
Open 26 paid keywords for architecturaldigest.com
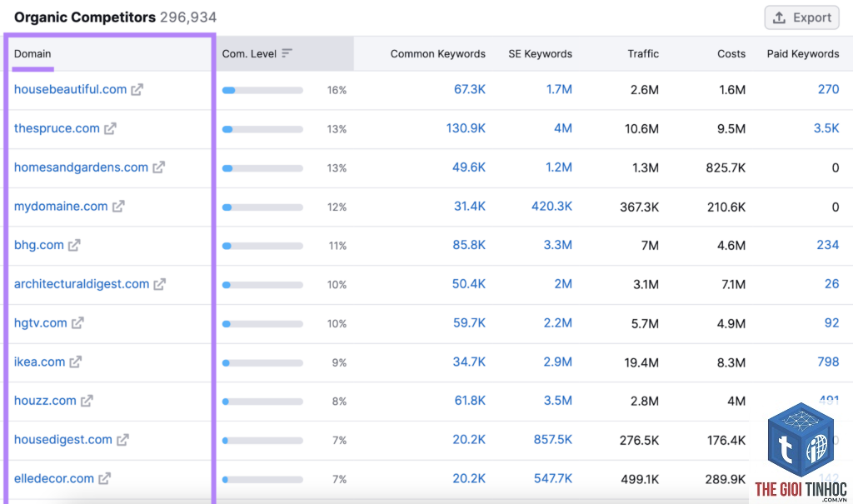[x=832, y=284]
